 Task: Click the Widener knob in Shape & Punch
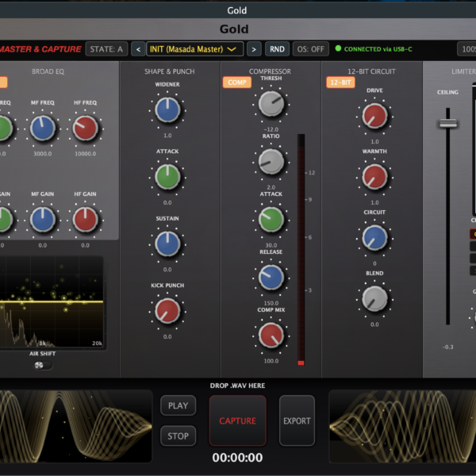167,109
